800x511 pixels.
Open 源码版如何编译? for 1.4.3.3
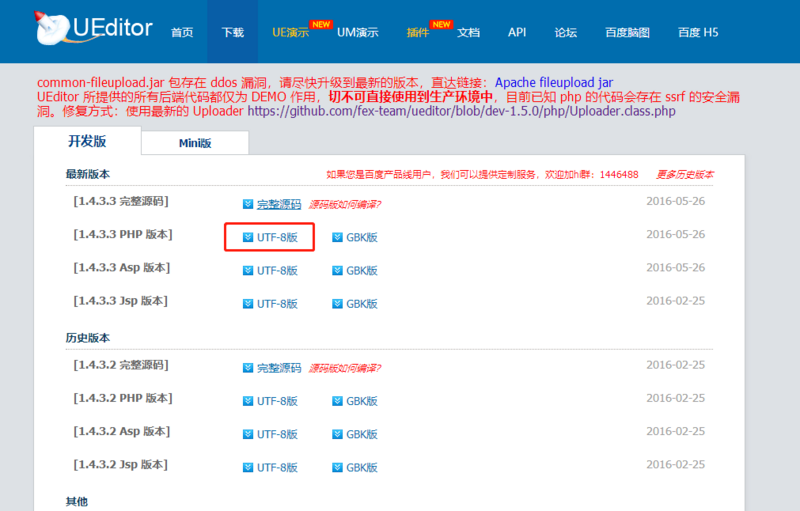pos(345,205)
